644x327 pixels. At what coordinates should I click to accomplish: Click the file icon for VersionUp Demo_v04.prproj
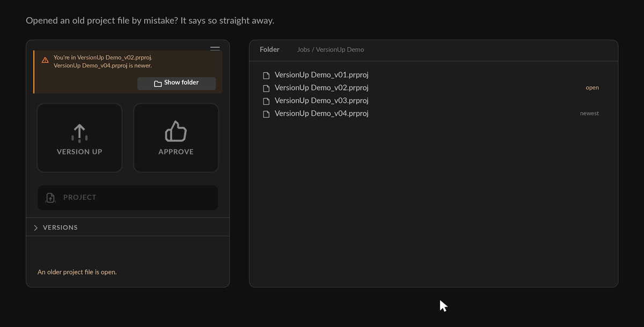[266, 114]
